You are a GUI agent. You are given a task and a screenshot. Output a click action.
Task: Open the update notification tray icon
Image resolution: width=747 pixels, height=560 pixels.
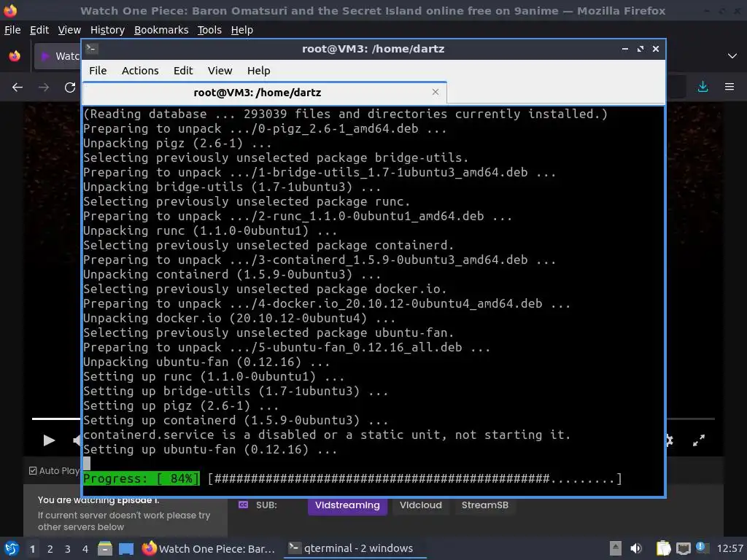point(701,547)
